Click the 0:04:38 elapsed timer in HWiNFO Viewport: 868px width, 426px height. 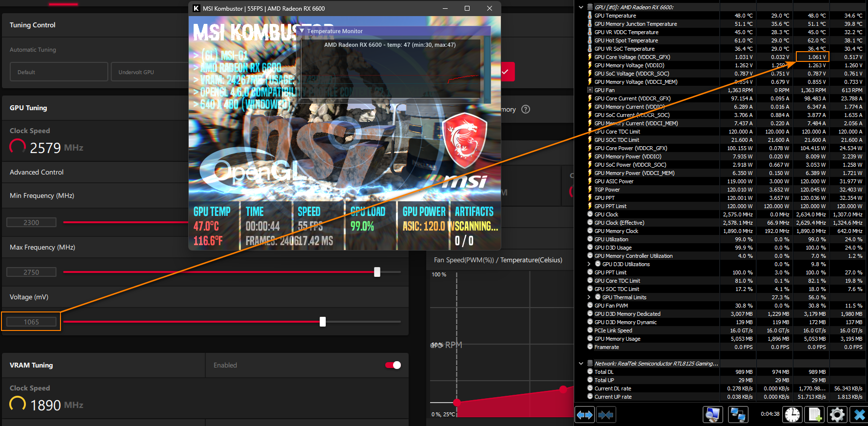tap(770, 414)
